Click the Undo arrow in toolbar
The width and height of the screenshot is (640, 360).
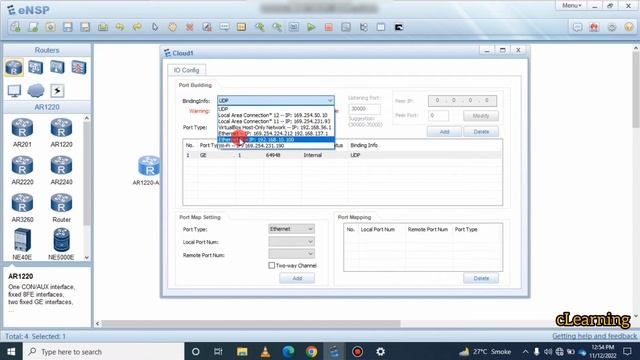coord(120,27)
